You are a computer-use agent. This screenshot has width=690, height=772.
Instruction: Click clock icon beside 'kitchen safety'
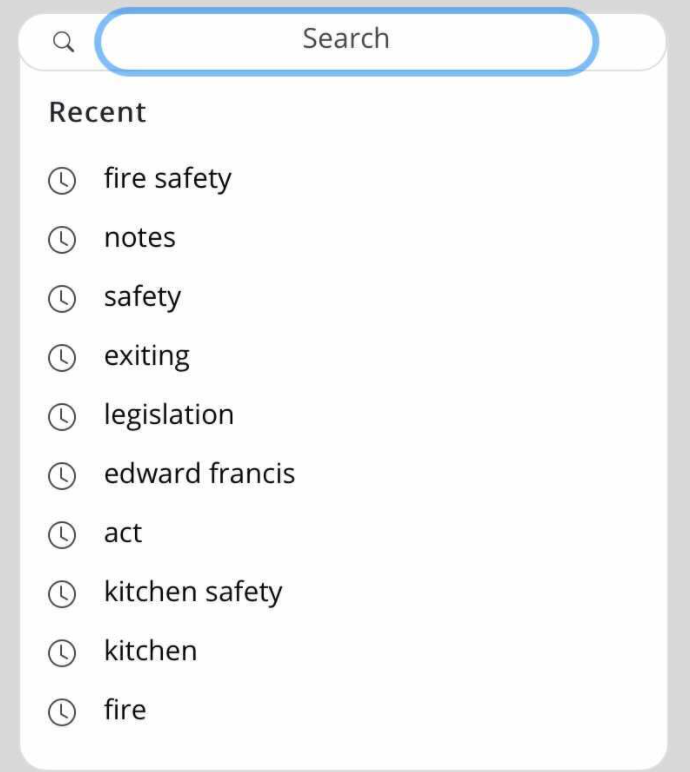(x=62, y=594)
